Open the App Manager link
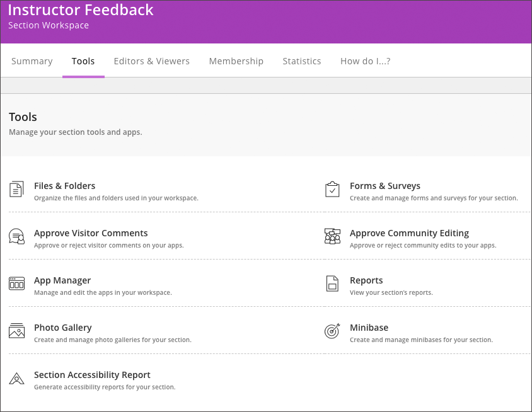 click(x=62, y=280)
